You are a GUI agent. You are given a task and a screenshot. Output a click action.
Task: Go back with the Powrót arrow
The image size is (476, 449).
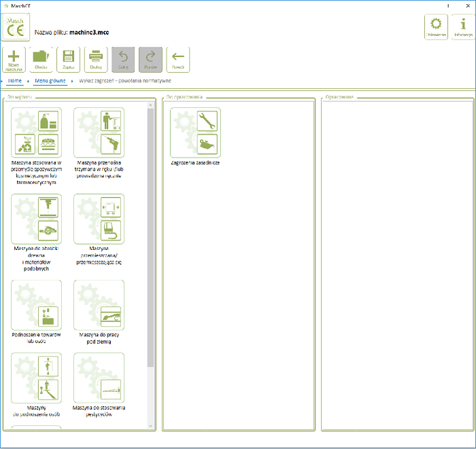178,60
